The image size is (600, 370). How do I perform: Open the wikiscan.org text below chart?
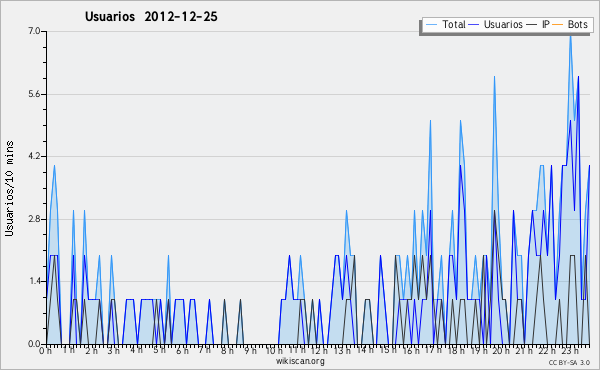300,361
